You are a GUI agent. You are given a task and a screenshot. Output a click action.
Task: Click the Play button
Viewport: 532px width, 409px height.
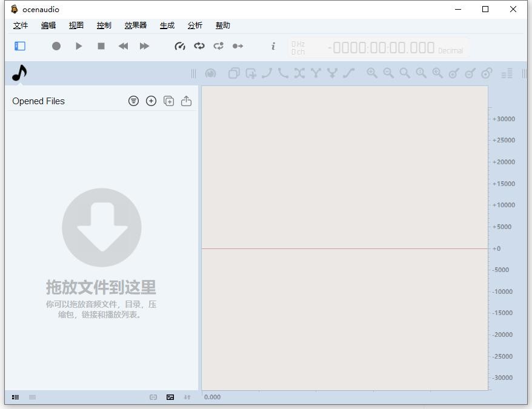coord(79,46)
